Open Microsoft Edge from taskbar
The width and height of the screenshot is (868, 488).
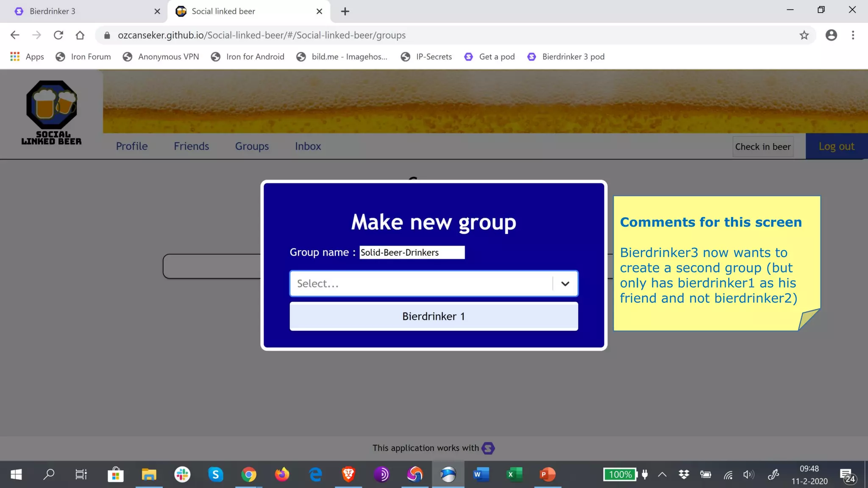315,474
